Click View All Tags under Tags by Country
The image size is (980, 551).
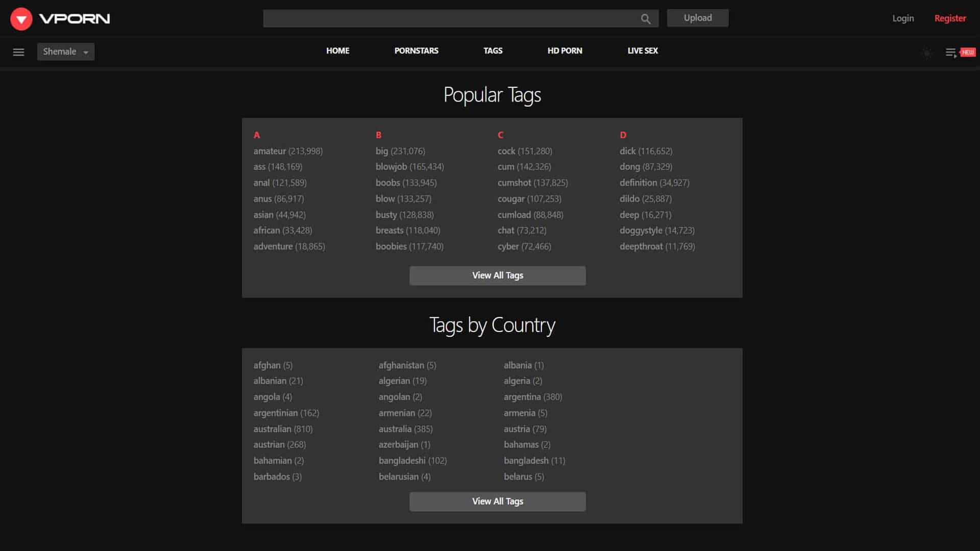[497, 502]
